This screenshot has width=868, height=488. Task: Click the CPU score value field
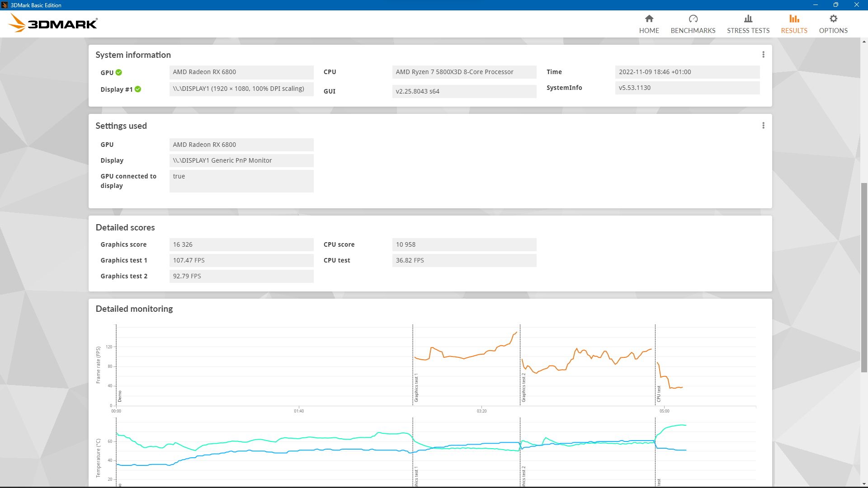point(464,244)
